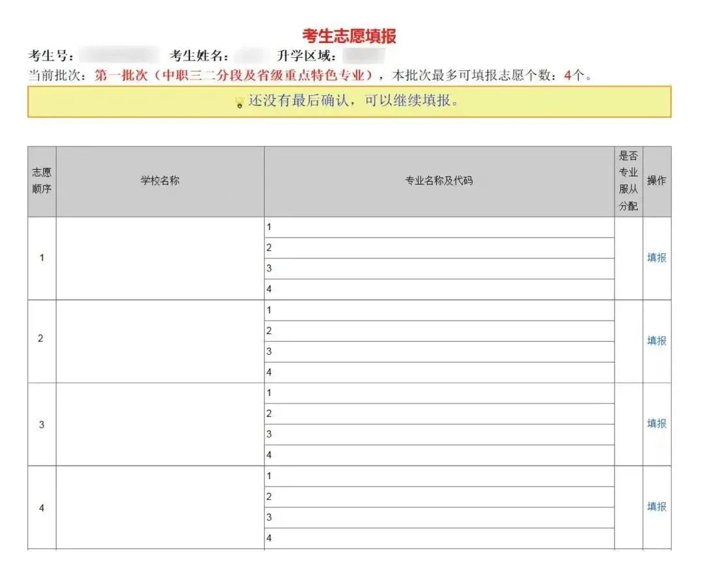Image resolution: width=703 pixels, height=588 pixels.
Task: Click the school name cell of 志愿 2
Action: (160, 341)
